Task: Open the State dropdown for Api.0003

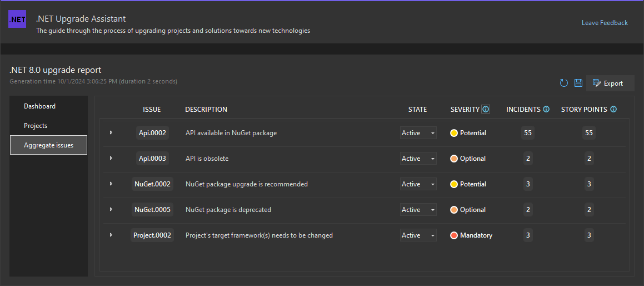Action: coord(418,159)
